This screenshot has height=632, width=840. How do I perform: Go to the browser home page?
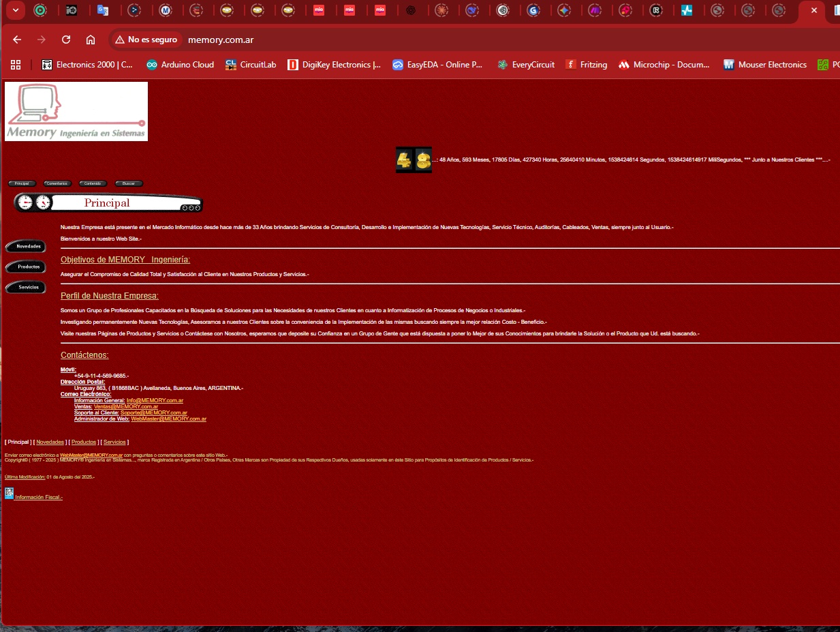coord(91,40)
